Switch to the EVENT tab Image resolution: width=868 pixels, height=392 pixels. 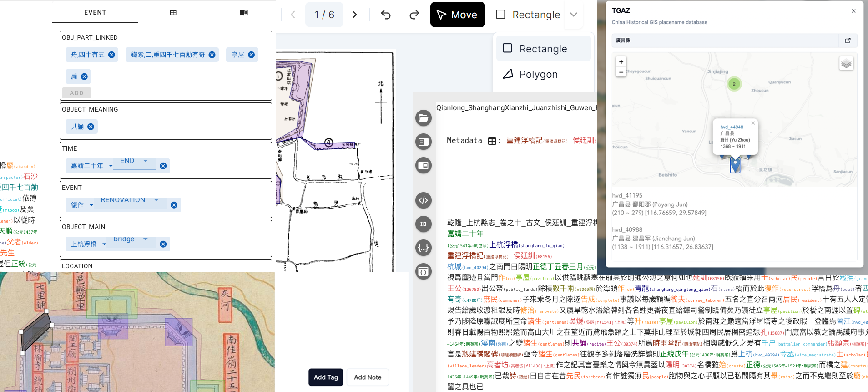(95, 12)
